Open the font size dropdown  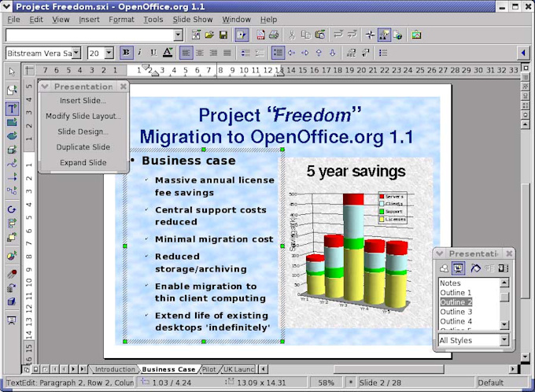click(x=109, y=53)
